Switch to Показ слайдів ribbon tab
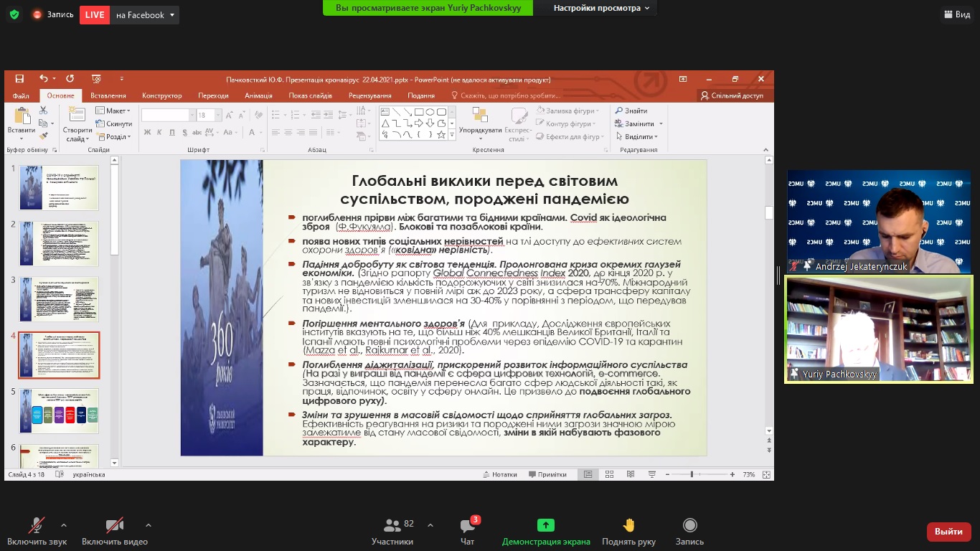The width and height of the screenshot is (980, 551). pos(311,95)
